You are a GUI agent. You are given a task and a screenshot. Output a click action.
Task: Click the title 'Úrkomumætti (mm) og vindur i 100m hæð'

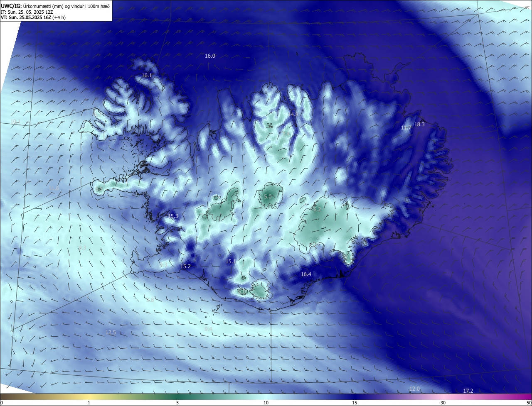tap(66, 5)
